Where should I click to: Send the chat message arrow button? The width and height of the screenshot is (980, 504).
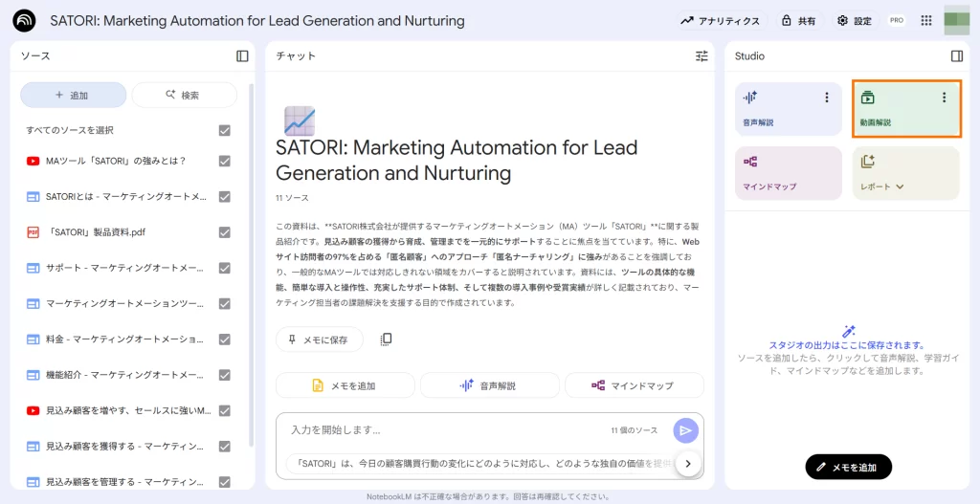pyautogui.click(x=685, y=430)
